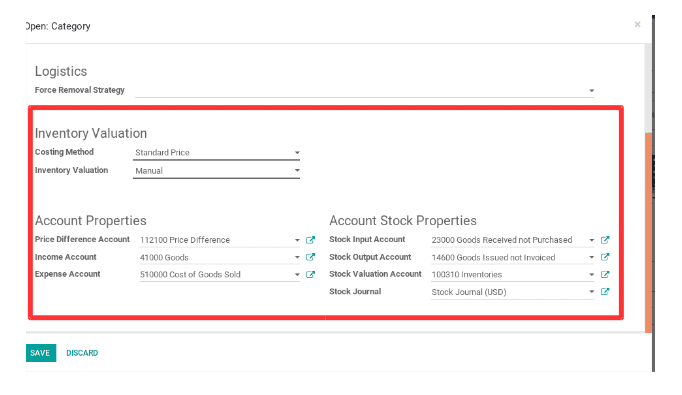Open external link for Stock Output Account
The height and width of the screenshot is (395, 682).
coord(605,257)
